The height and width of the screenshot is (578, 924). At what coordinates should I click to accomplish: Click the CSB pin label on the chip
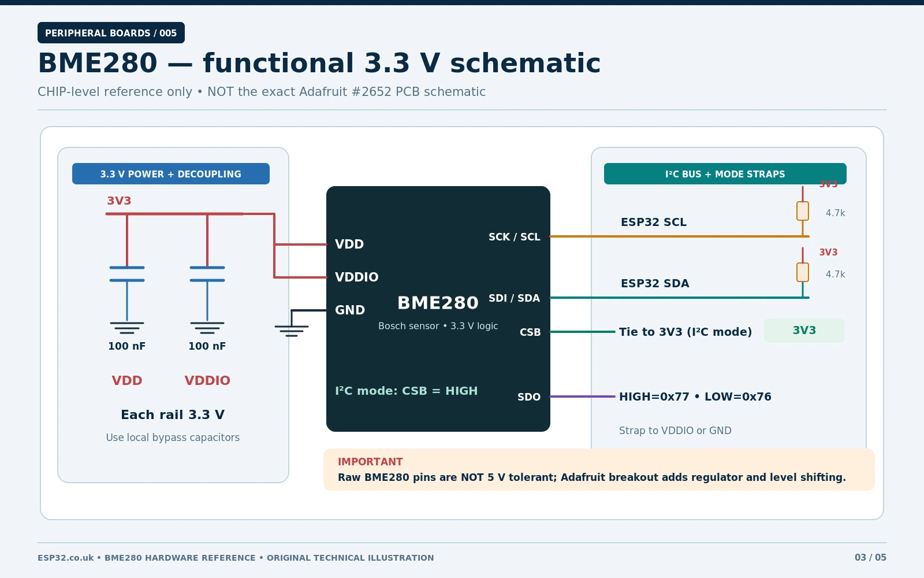click(x=530, y=332)
